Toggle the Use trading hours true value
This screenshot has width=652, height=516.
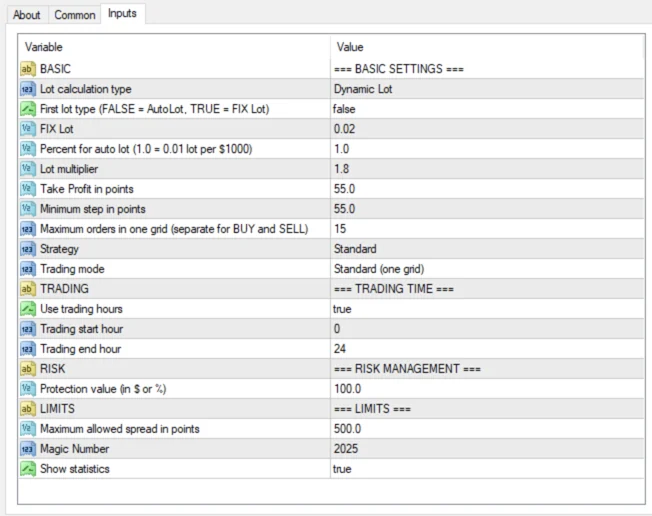tap(487, 309)
